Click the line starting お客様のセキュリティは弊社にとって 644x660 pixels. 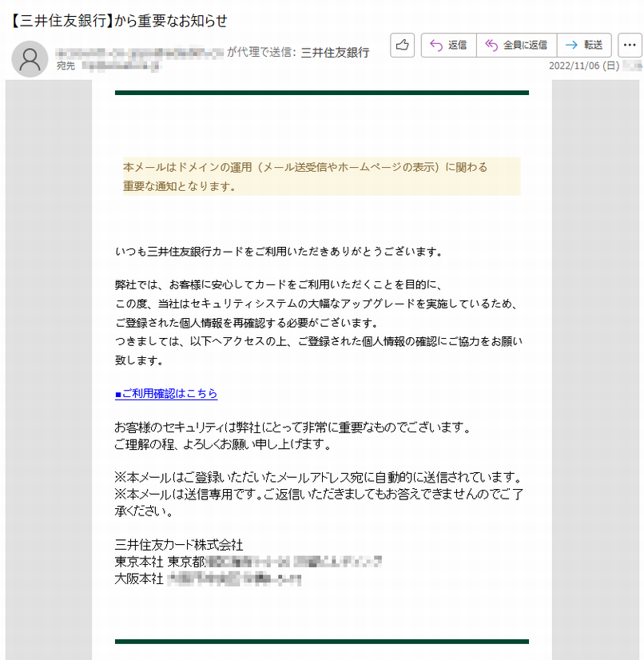pos(293,427)
